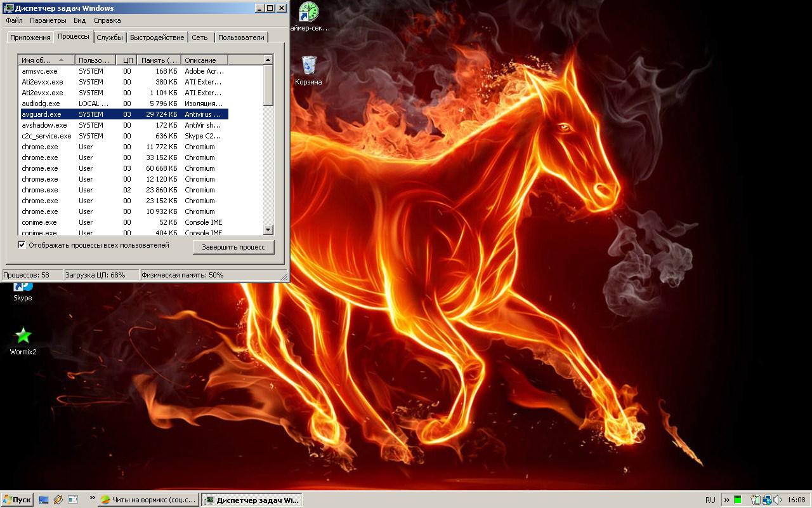The height and width of the screenshot is (508, 812).
Task: Select the timer shortcut icon on desktop
Action: click(309, 17)
